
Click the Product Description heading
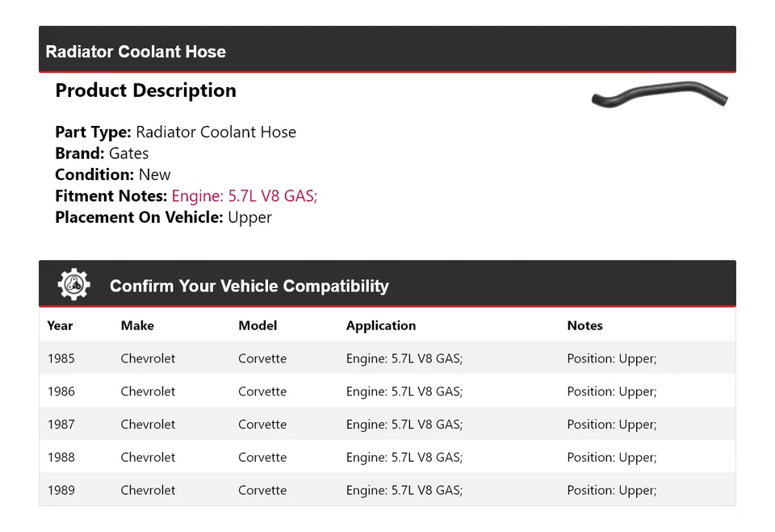[x=145, y=90]
